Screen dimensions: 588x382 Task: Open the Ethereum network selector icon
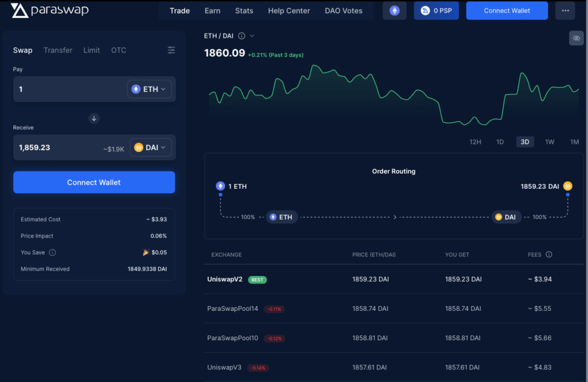[x=394, y=10]
